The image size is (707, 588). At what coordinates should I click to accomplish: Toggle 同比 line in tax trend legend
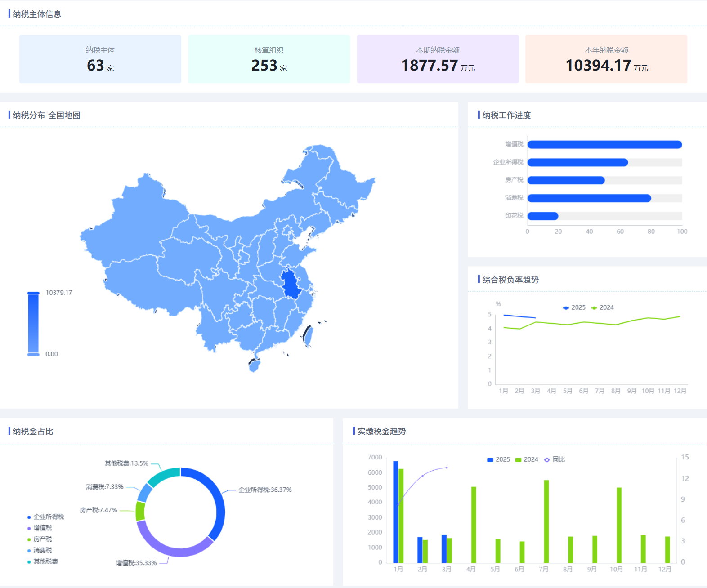coord(555,459)
